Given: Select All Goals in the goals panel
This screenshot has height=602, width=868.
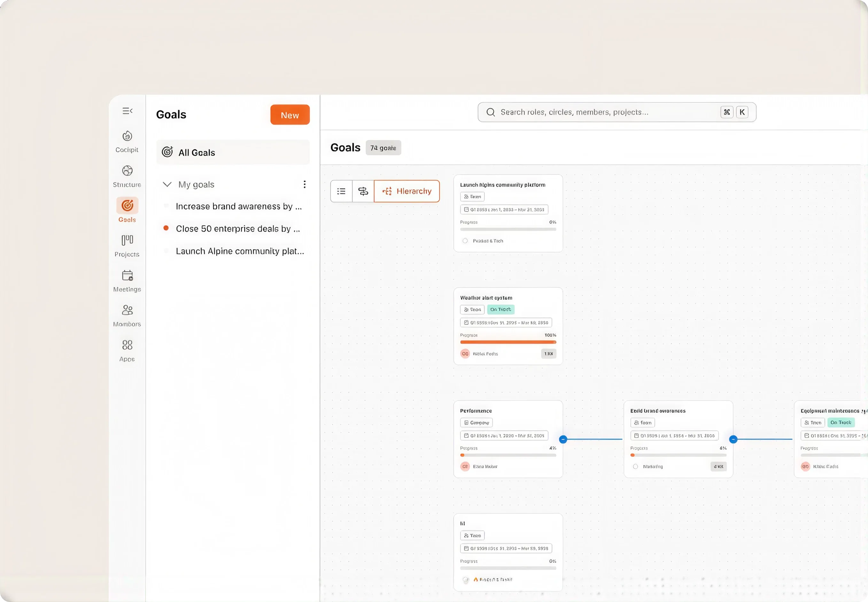Looking at the screenshot, I should (233, 152).
